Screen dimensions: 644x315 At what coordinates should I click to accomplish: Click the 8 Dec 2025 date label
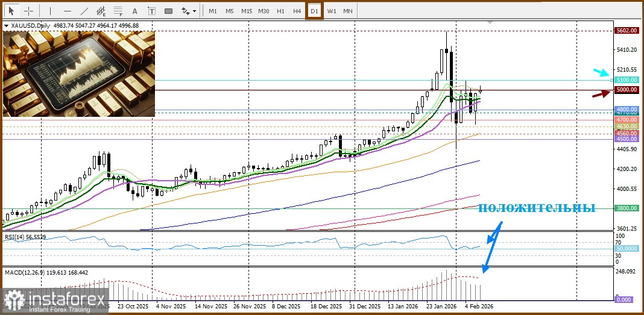tap(288, 306)
